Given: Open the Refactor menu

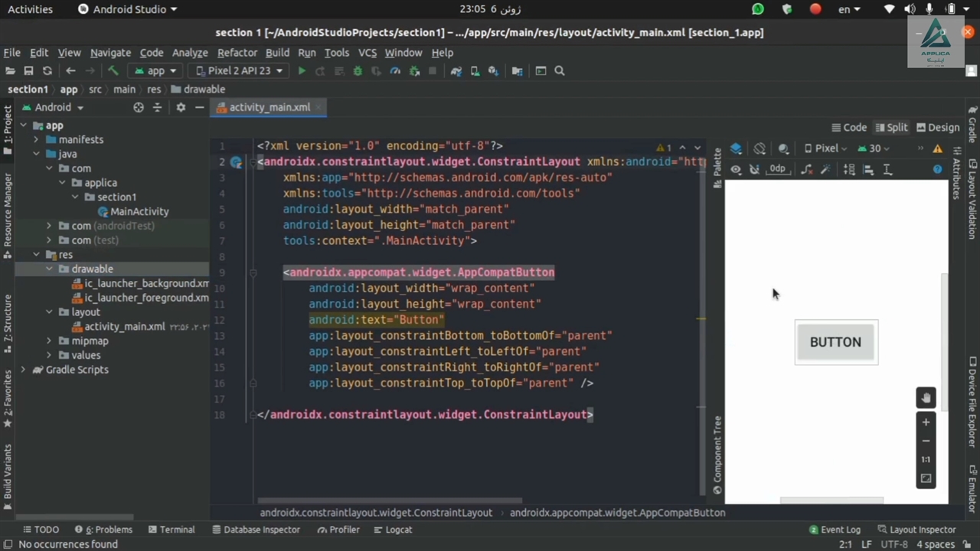Looking at the screenshot, I should (x=237, y=52).
